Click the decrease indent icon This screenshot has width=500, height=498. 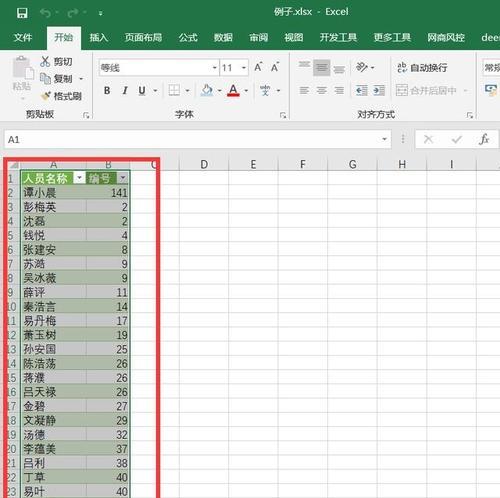362,90
